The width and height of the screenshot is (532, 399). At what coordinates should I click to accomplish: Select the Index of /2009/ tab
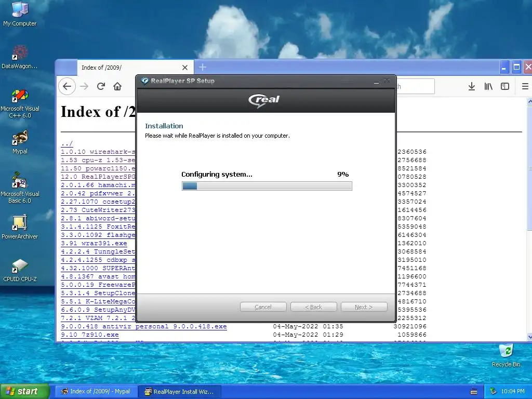coord(136,67)
